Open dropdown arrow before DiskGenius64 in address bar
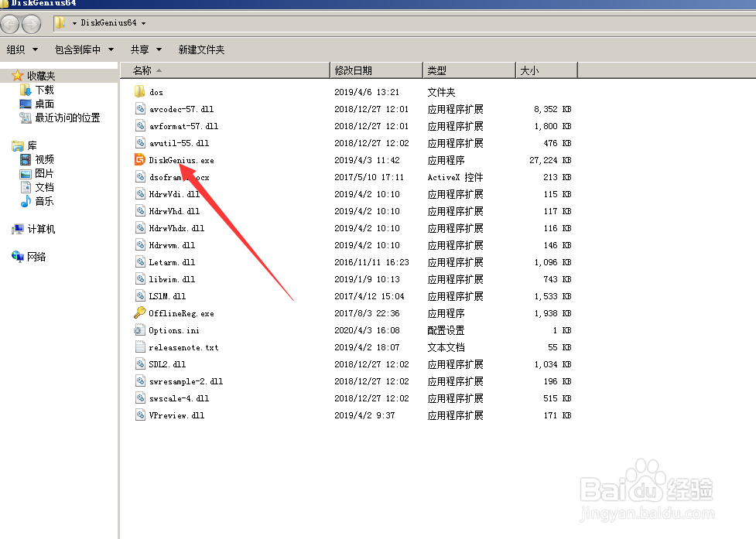 point(74,23)
